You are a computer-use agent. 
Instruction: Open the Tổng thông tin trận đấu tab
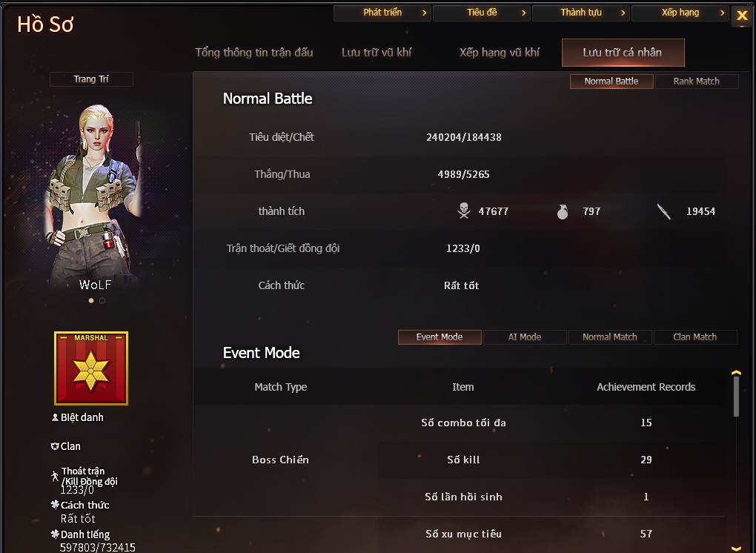tap(254, 53)
